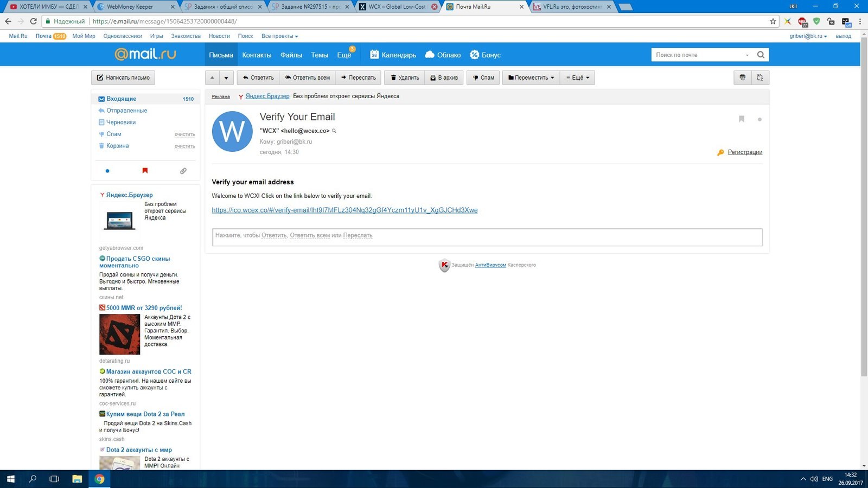Open the Черновики drafts folder
This screenshot has width=868, height=488.
click(x=121, y=123)
